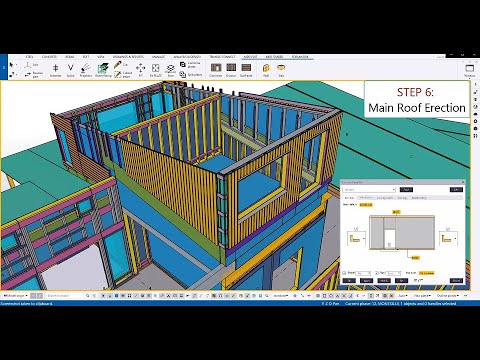
Task: Click the Split plates icon
Action: click(x=183, y=75)
